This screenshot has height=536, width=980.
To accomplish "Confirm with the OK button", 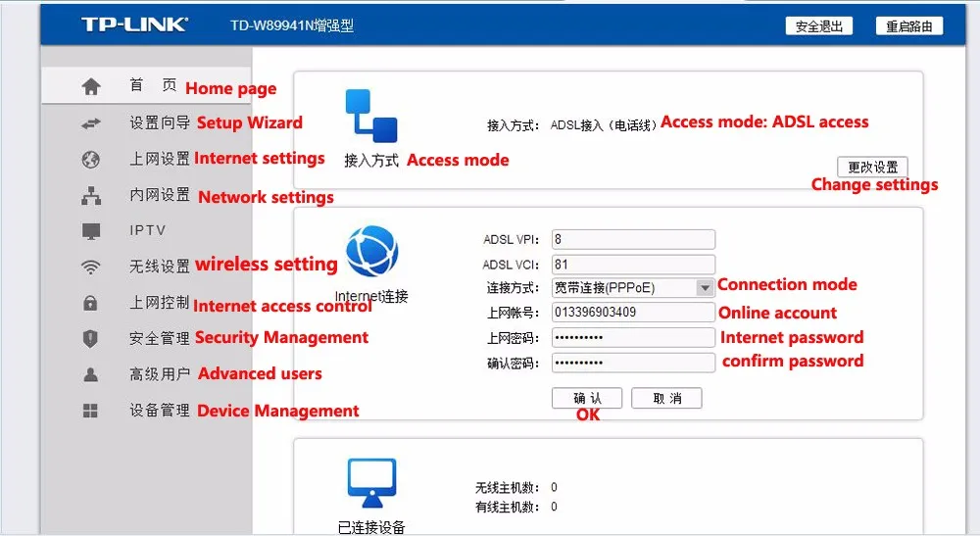I will 587,398.
